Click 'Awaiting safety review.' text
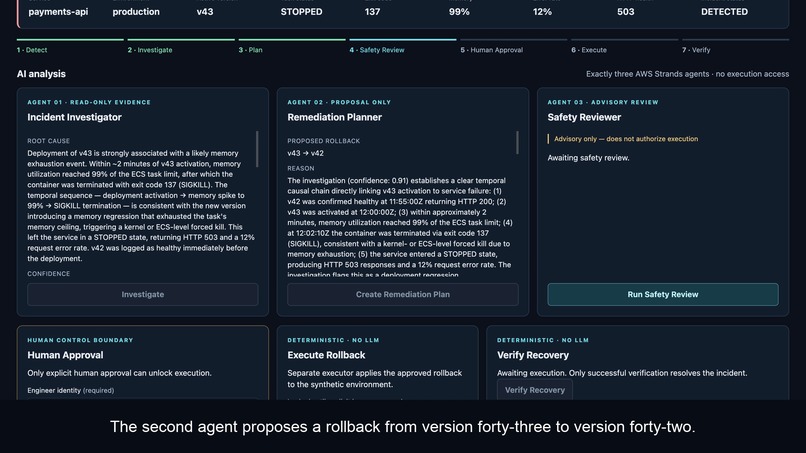 [x=588, y=158]
